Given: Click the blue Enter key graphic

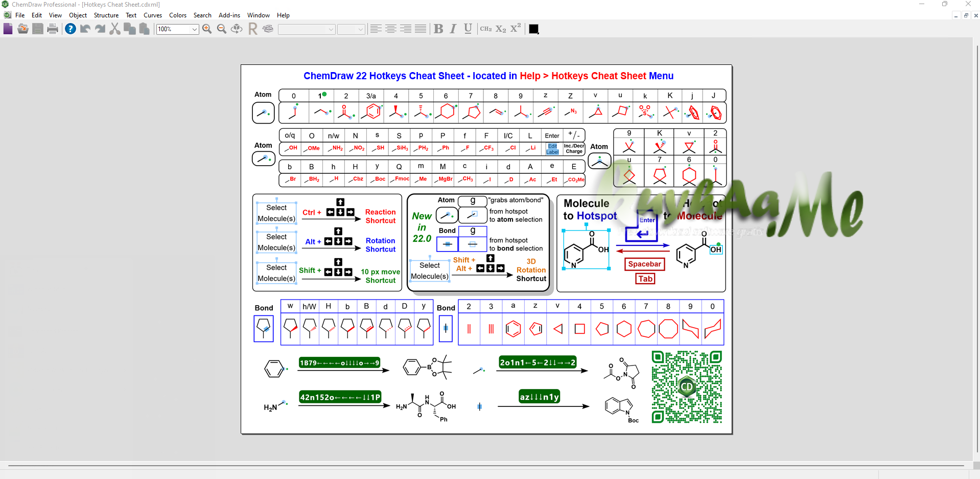Looking at the screenshot, I should tap(641, 226).
